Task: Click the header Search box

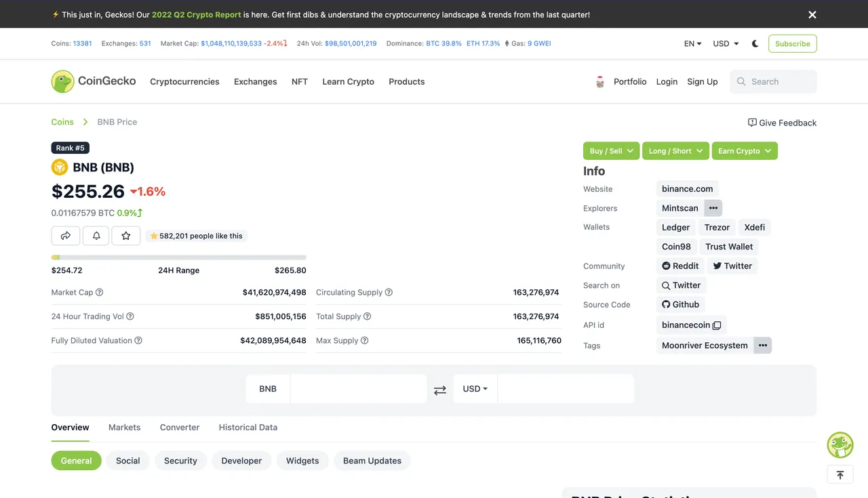Action: click(x=774, y=81)
